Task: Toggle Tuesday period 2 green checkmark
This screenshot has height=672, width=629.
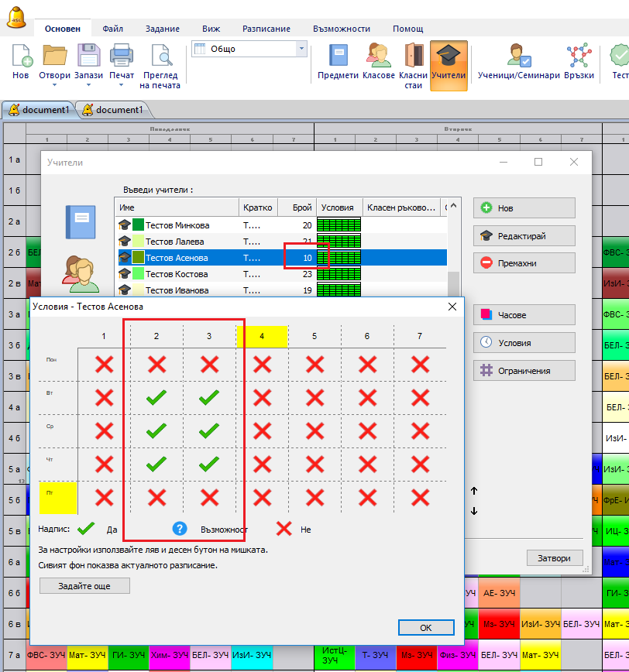Action: coord(156,398)
